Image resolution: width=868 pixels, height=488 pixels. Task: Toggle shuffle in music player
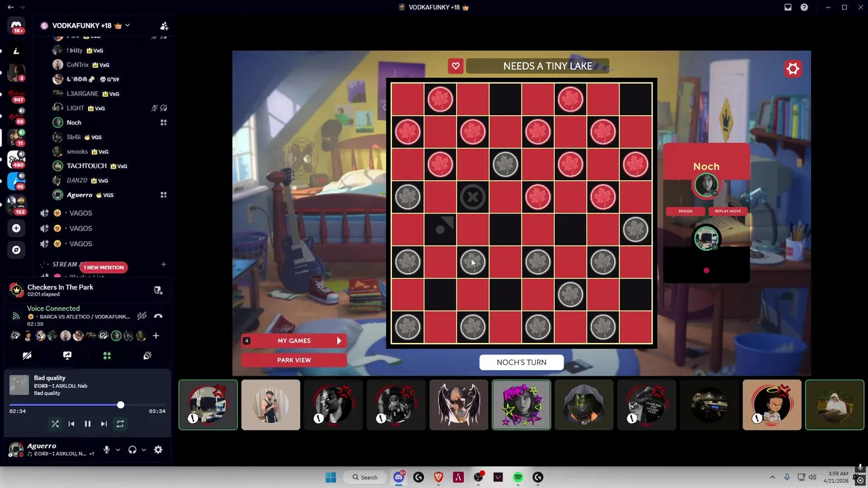tap(55, 424)
